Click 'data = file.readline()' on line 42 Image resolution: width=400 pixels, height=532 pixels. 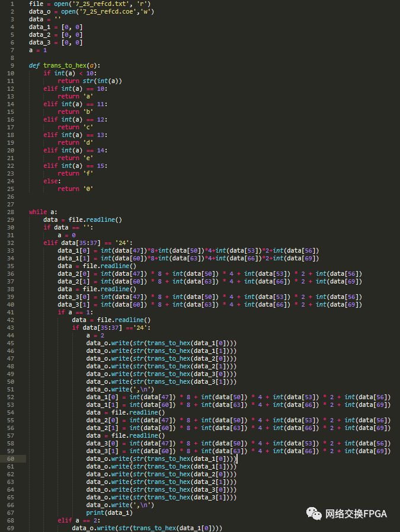point(111,320)
